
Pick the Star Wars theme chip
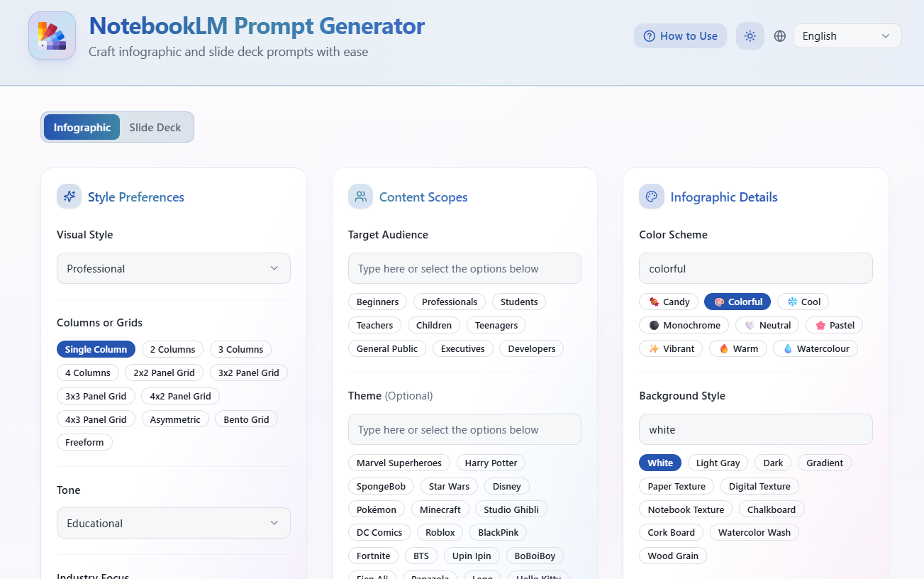[449, 486]
